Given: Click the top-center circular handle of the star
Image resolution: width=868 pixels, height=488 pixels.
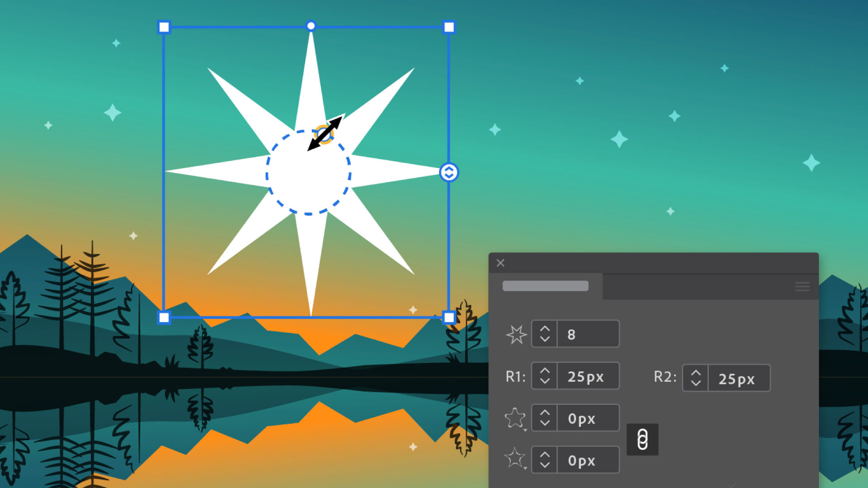Looking at the screenshot, I should [311, 26].
